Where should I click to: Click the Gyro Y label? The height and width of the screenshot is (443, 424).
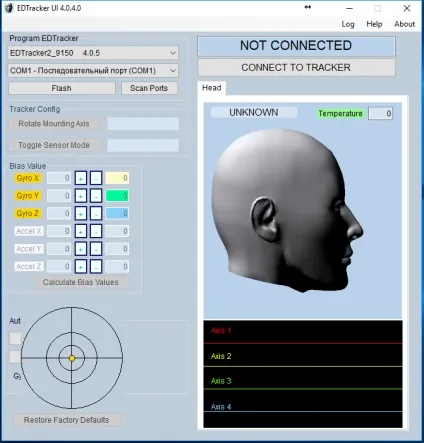[x=28, y=196]
